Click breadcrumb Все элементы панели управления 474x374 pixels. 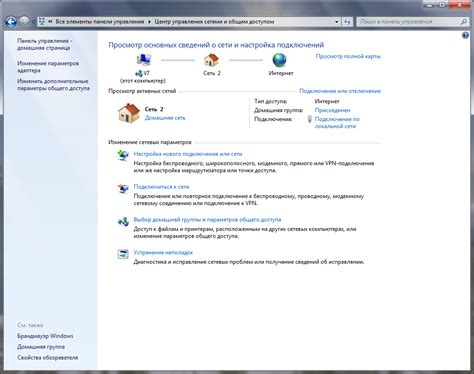[100, 22]
